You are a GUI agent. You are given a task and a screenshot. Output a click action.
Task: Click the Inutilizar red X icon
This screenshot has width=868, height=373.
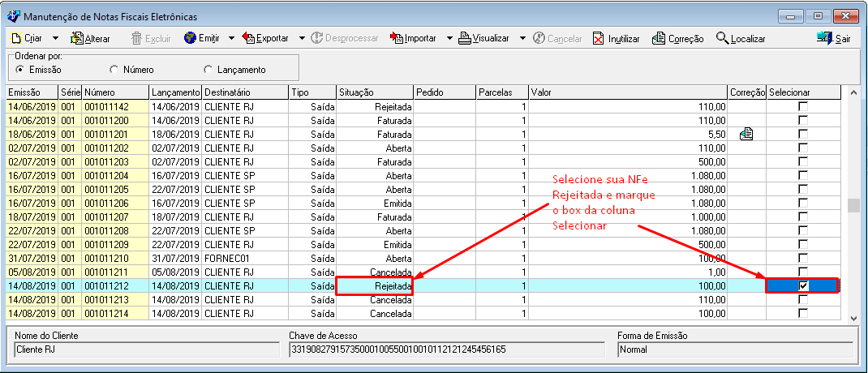tap(599, 38)
